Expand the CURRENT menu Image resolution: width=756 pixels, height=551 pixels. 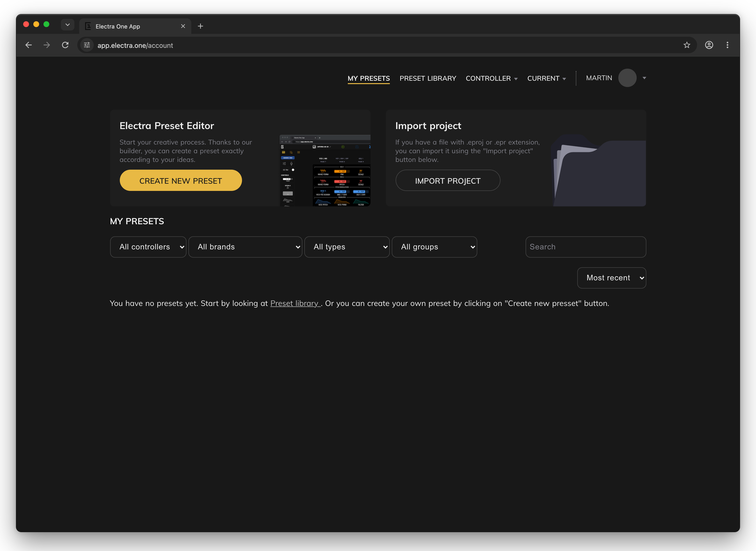[546, 78]
